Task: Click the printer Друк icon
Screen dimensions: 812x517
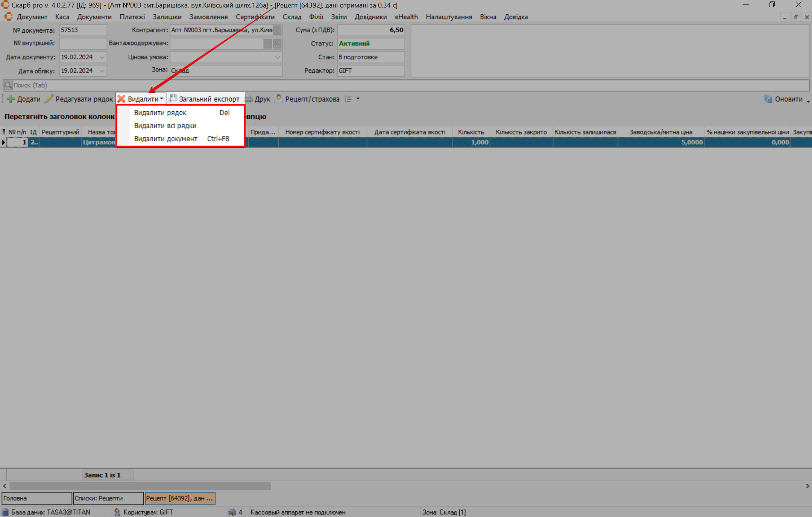Action: (249, 99)
